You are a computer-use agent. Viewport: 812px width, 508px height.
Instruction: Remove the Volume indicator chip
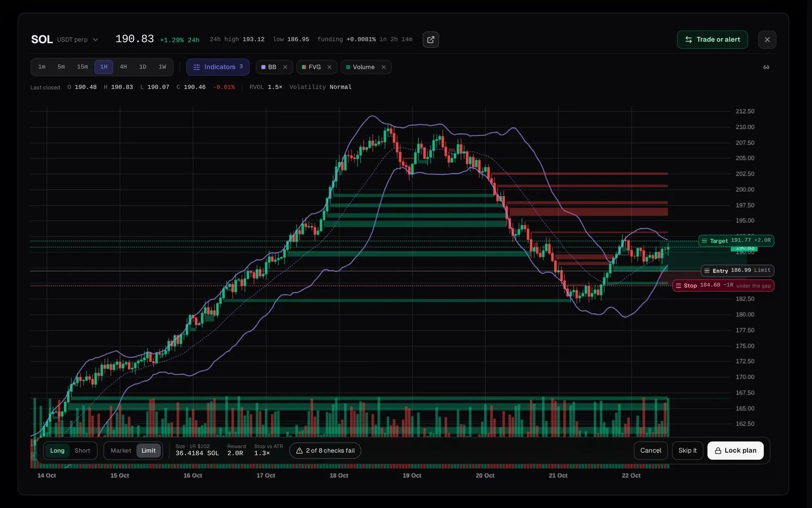point(384,67)
